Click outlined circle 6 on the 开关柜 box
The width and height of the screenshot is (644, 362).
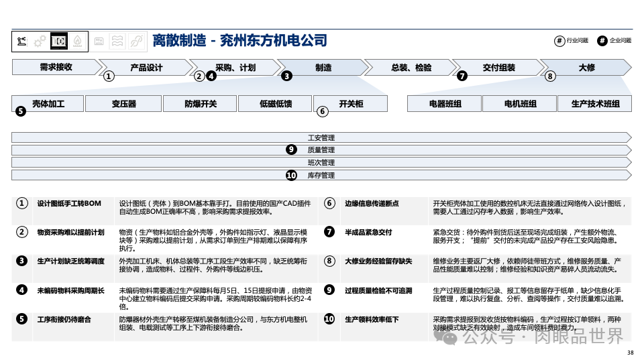[x=323, y=111]
